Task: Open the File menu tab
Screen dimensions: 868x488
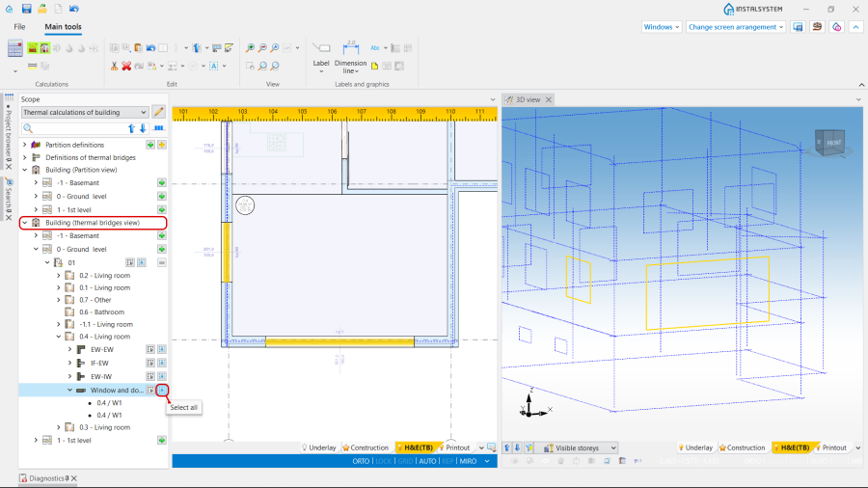Action: 19,27
